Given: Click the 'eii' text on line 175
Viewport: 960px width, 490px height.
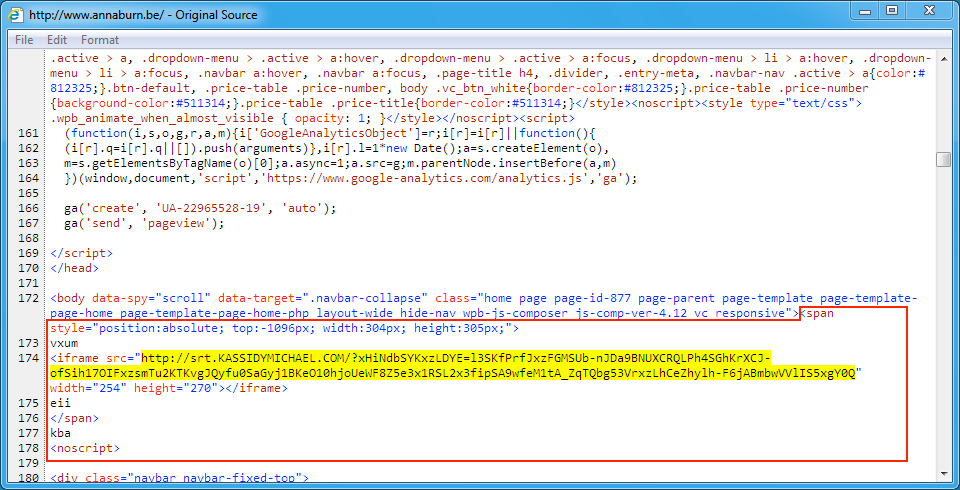Looking at the screenshot, I should pos(61,404).
